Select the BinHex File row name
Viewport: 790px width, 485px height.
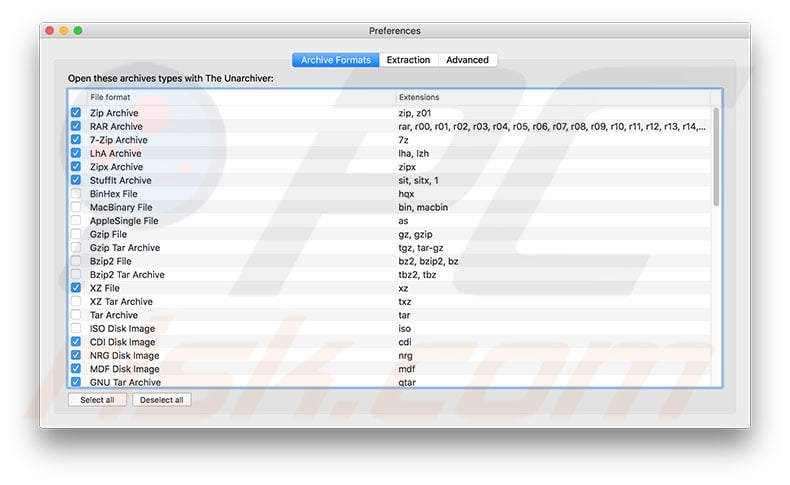114,194
